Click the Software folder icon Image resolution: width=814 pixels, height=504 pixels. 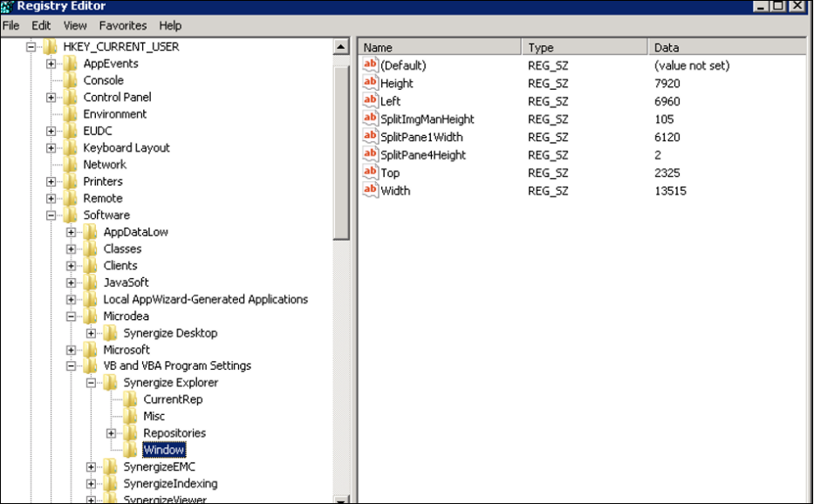pos(70,215)
